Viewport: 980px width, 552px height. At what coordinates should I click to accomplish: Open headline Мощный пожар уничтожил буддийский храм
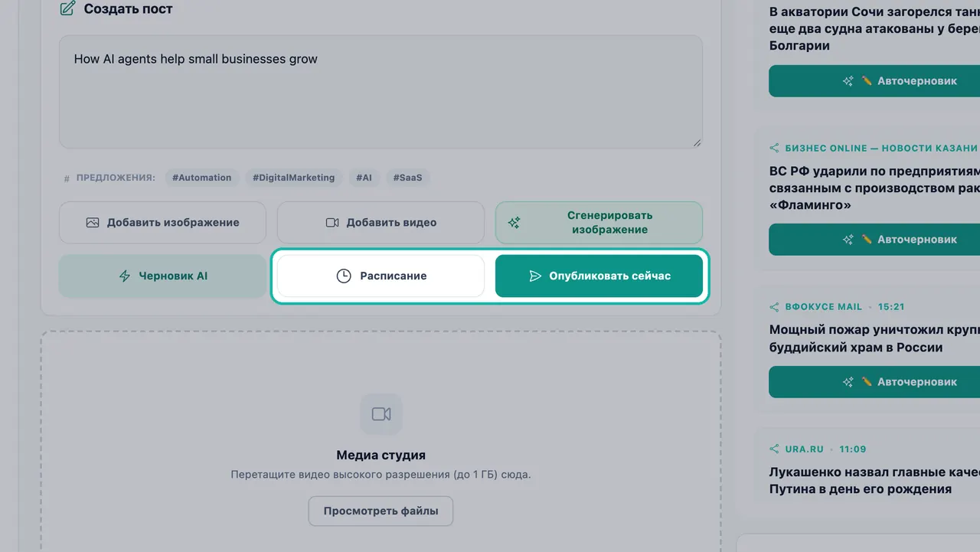pyautogui.click(x=874, y=338)
